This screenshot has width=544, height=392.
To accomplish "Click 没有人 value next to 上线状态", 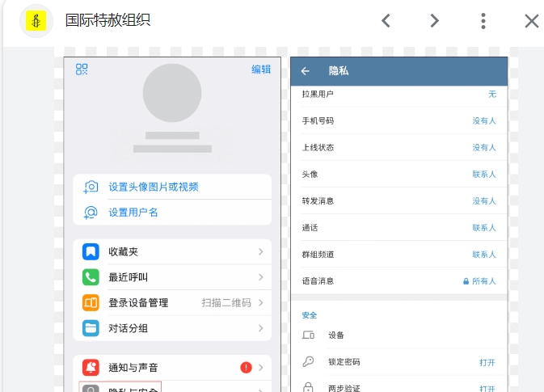I will (x=484, y=147).
